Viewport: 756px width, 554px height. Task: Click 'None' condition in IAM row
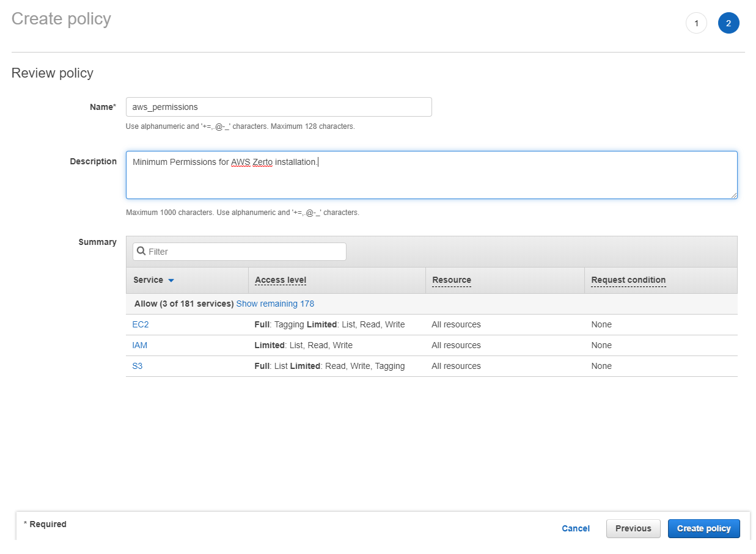(x=601, y=345)
